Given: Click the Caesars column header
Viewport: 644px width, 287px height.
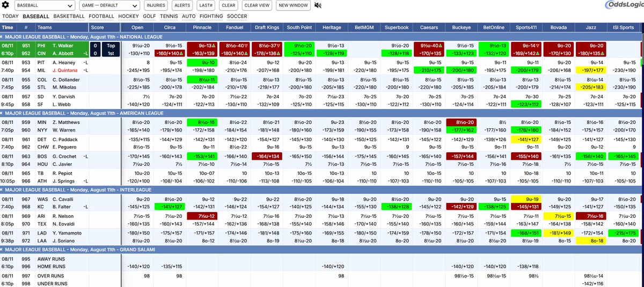Looking at the screenshot, I should point(429,27).
